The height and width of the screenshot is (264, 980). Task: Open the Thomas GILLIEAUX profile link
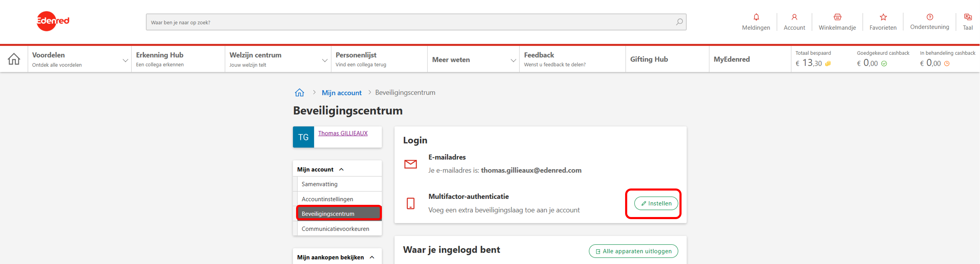(343, 133)
